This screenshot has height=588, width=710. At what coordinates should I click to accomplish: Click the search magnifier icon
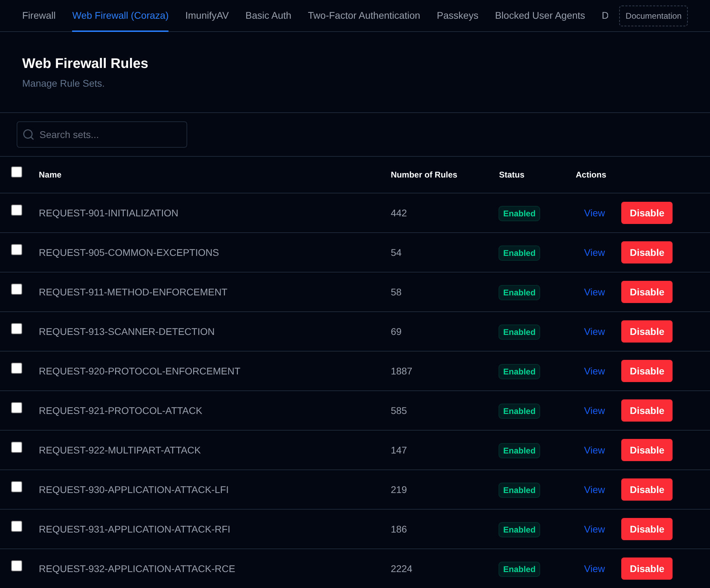pos(28,135)
